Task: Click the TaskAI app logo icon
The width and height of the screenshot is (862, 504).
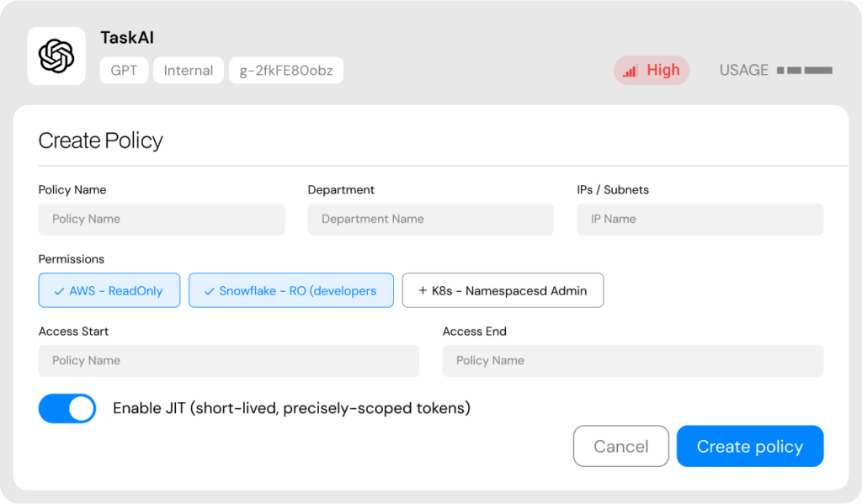Action: [x=56, y=56]
